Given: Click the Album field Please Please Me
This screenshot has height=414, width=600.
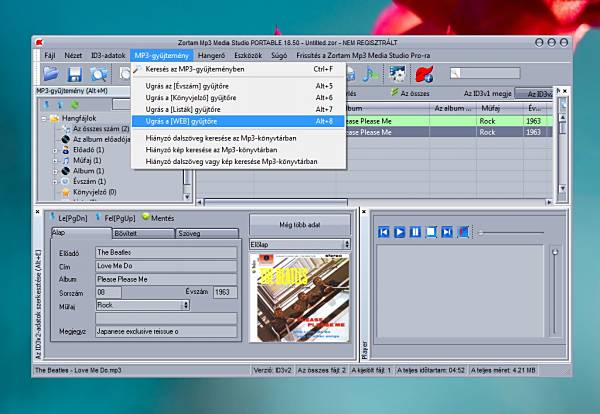Looking at the screenshot, I should click(x=166, y=279).
